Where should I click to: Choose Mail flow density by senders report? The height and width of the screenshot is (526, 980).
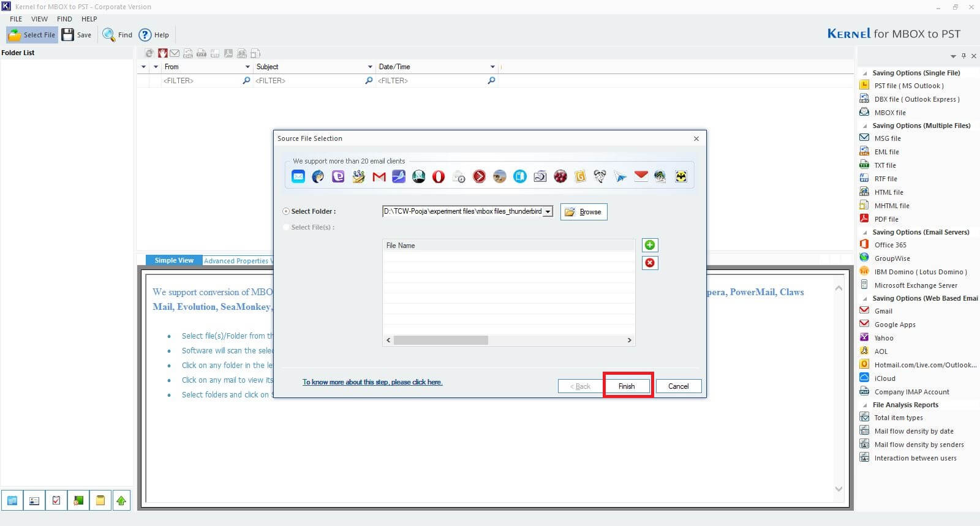tap(911, 445)
